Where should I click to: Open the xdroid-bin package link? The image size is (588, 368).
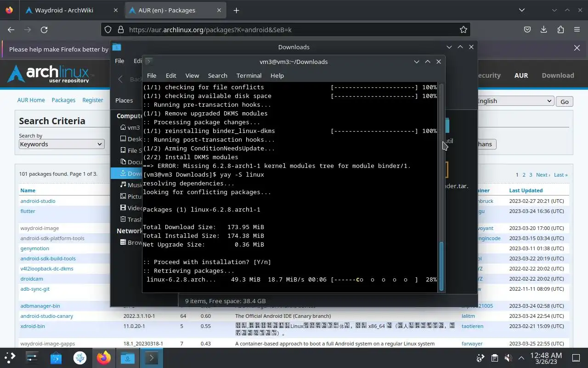click(x=33, y=326)
